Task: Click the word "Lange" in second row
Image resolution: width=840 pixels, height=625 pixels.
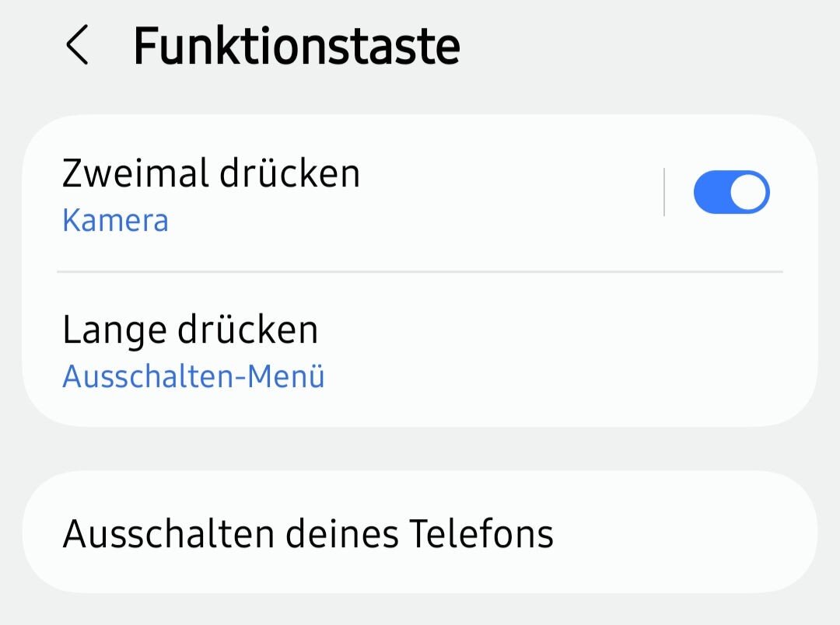Action: pos(114,330)
